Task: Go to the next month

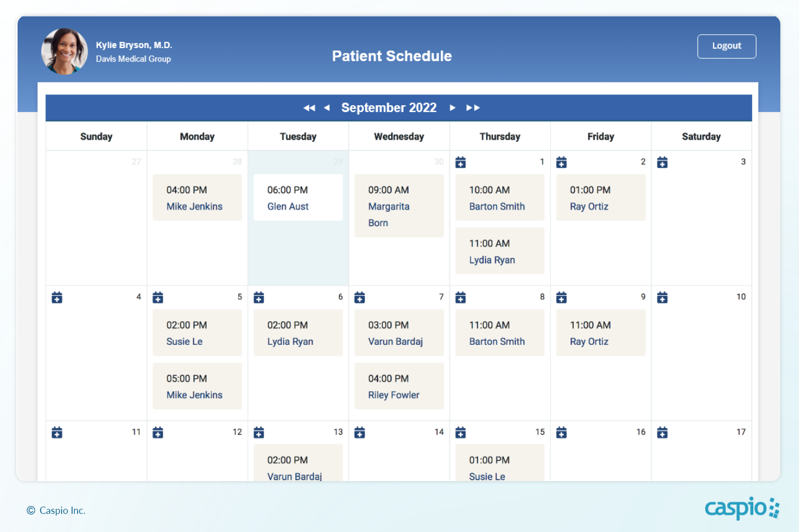Action: point(452,108)
